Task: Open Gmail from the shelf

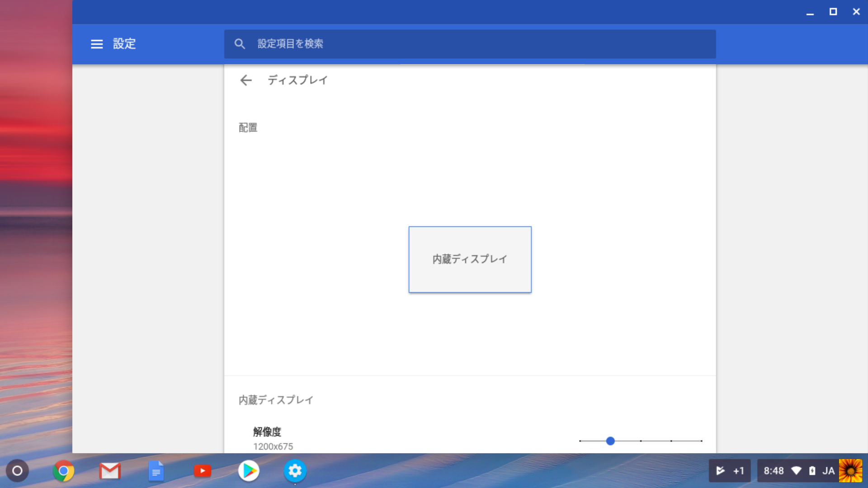Action: tap(110, 470)
